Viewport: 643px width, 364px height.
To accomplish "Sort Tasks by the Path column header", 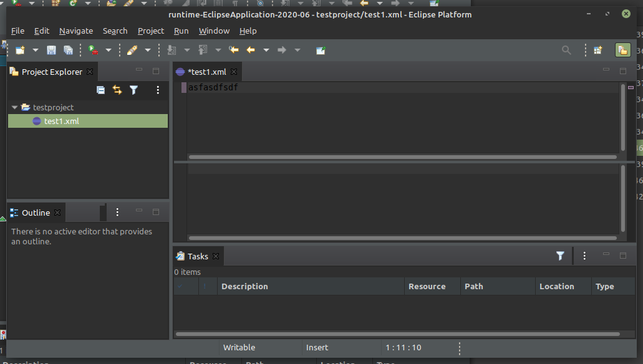I will click(498, 287).
